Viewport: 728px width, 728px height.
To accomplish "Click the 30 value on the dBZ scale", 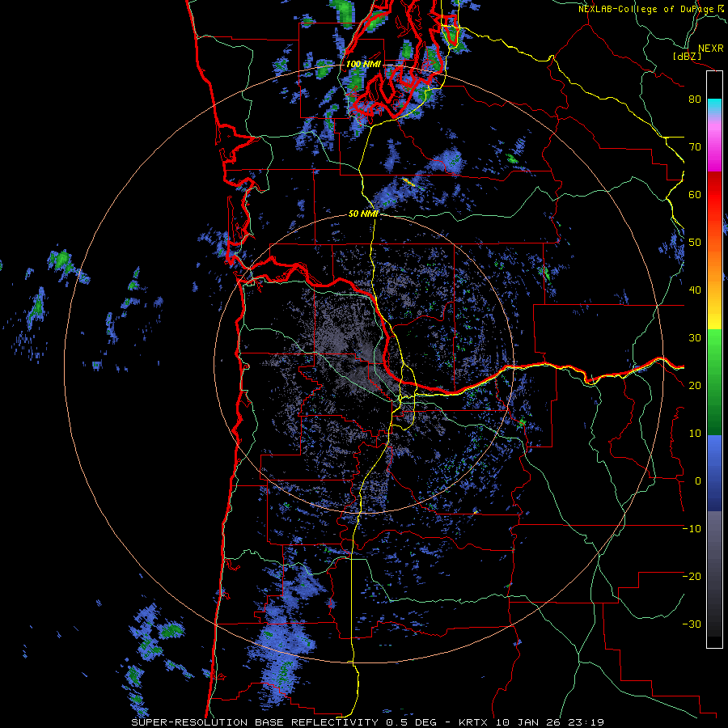I will pyautogui.click(x=695, y=338).
